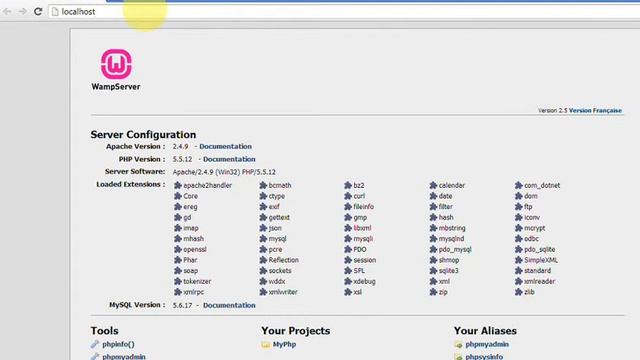Open MyPhp project link
The image size is (640, 360).
[x=284, y=344]
